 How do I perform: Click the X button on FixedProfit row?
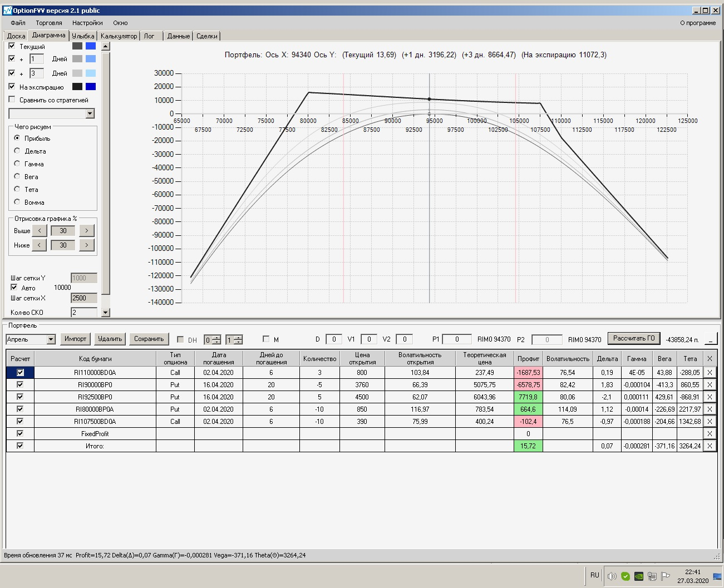click(710, 434)
